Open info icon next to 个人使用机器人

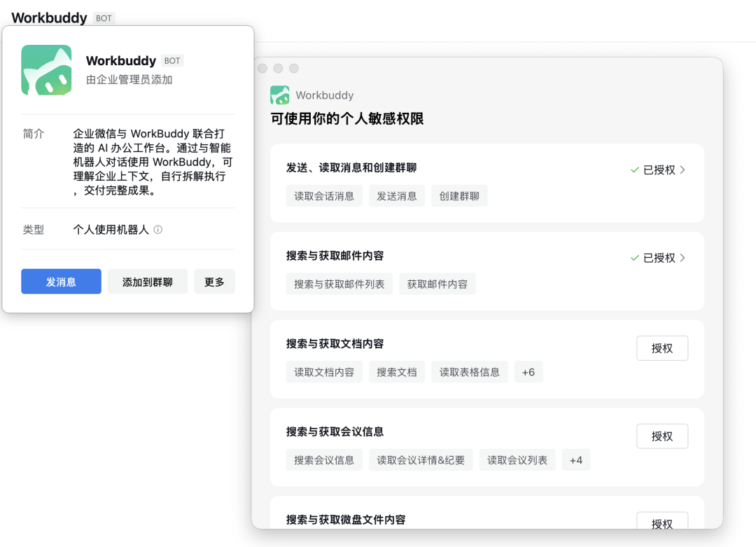tap(158, 230)
